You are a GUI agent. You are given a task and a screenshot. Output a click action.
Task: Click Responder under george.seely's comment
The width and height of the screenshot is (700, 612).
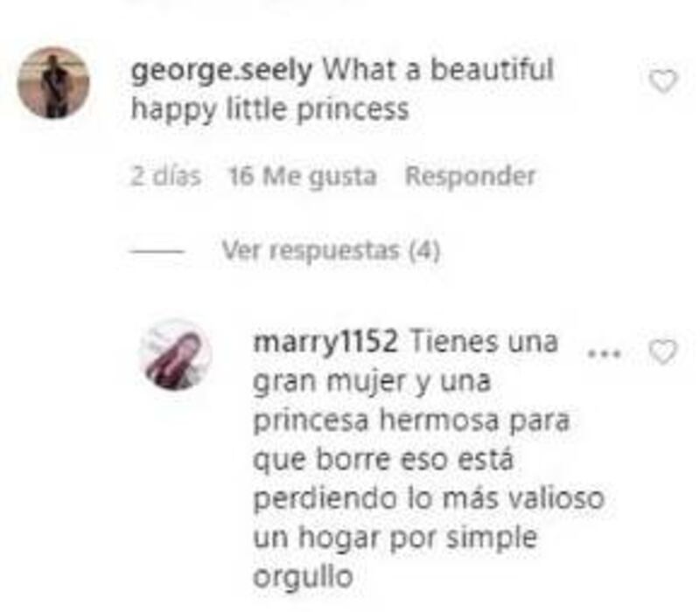point(470,177)
